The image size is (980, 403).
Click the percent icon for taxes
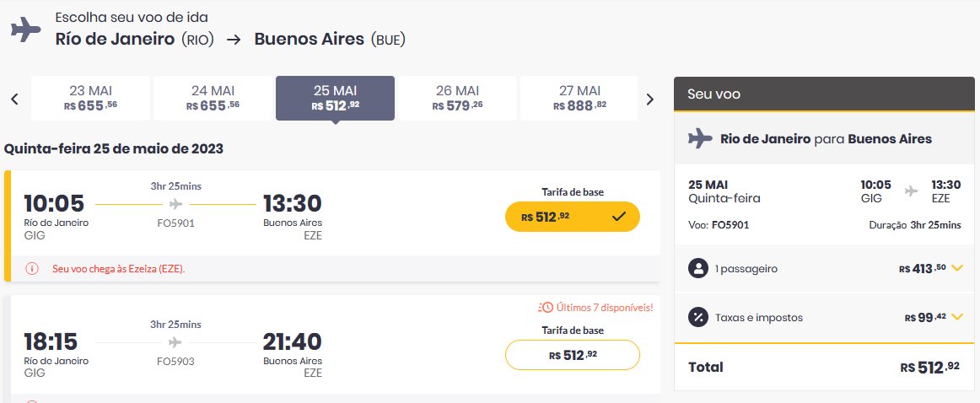tap(698, 317)
